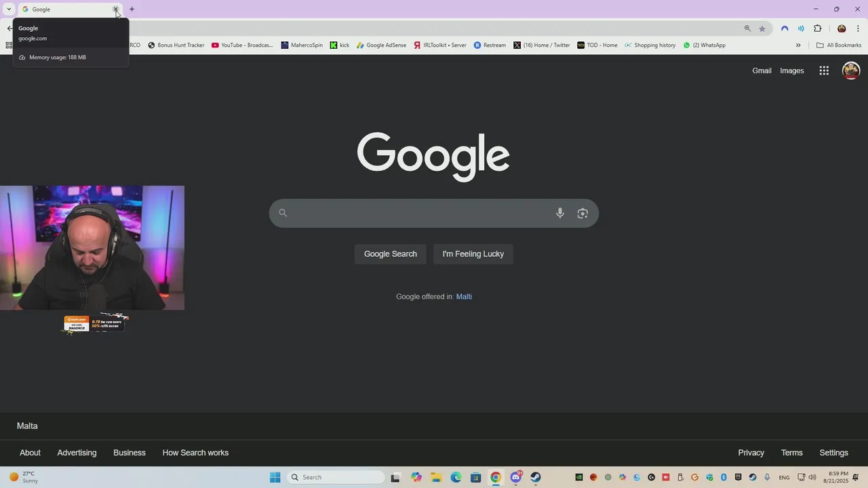Open MahercoSpin bookmark
Image resolution: width=868 pixels, height=488 pixels.
(x=302, y=45)
